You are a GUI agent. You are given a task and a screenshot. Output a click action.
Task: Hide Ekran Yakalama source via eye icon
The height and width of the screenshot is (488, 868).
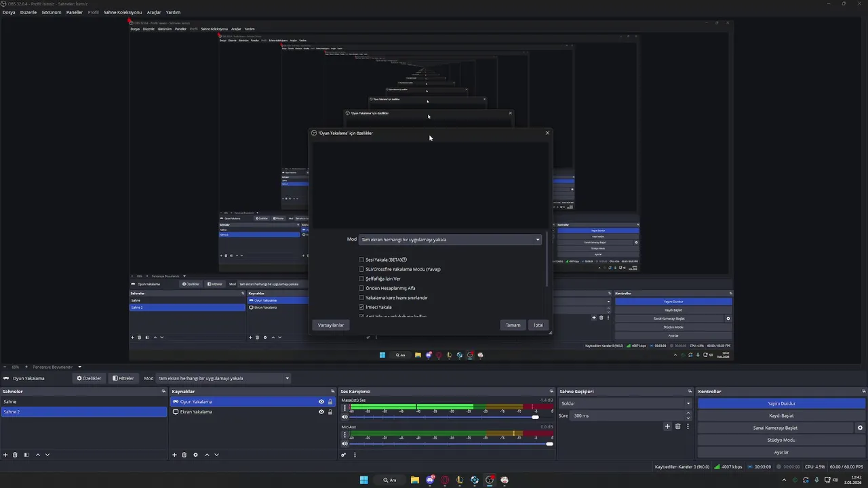tap(321, 412)
